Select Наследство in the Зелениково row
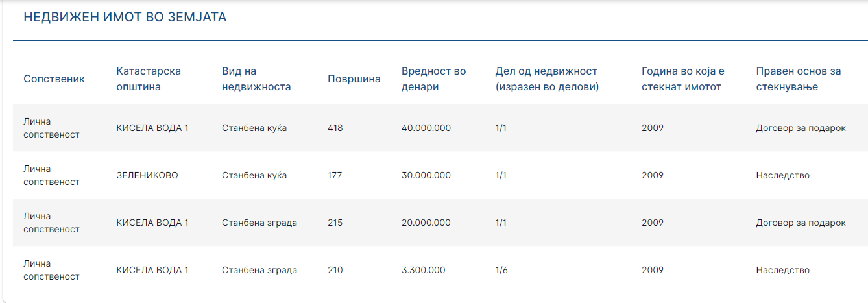Image resolution: width=868 pixels, height=303 pixels. click(x=783, y=175)
